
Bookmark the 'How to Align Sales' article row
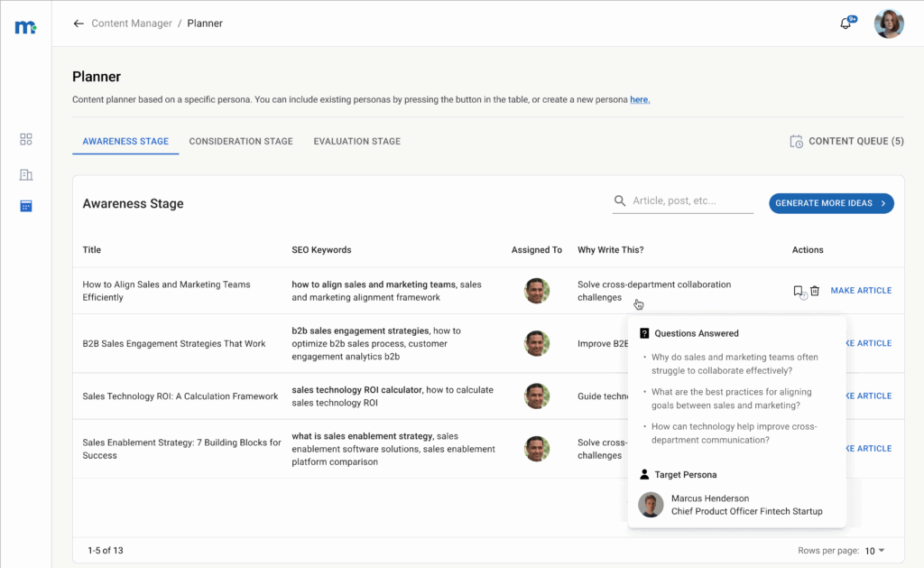point(798,290)
